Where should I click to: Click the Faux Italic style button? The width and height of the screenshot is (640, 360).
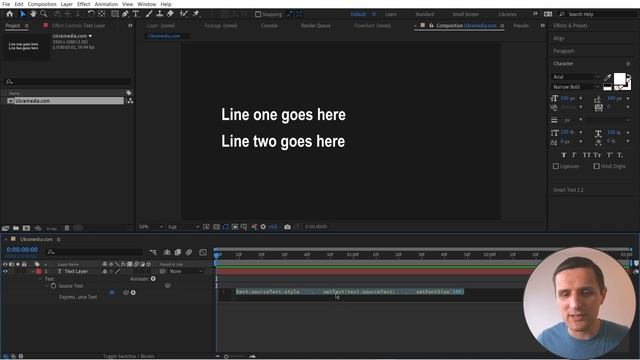(x=573, y=155)
